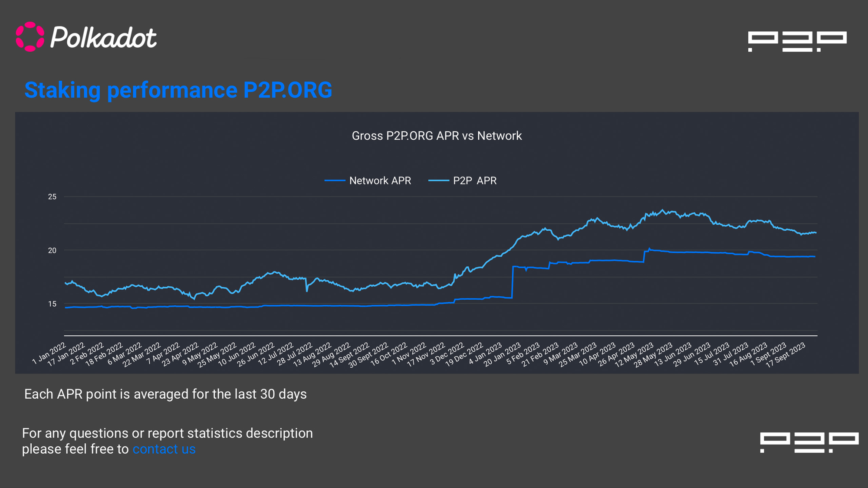868x488 pixels.
Task: Click the x-axis label '25 May 2022'
Action: click(217, 355)
